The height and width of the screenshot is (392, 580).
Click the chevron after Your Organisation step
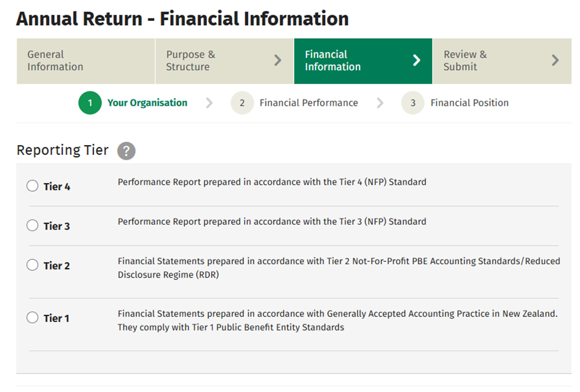[210, 103]
